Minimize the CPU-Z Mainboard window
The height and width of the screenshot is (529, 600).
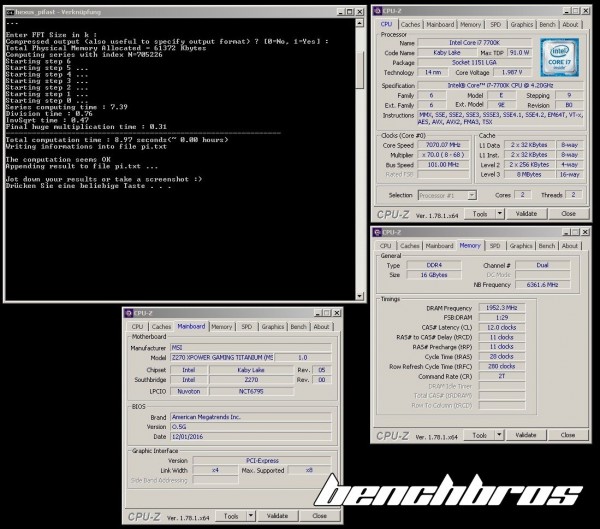point(318,313)
